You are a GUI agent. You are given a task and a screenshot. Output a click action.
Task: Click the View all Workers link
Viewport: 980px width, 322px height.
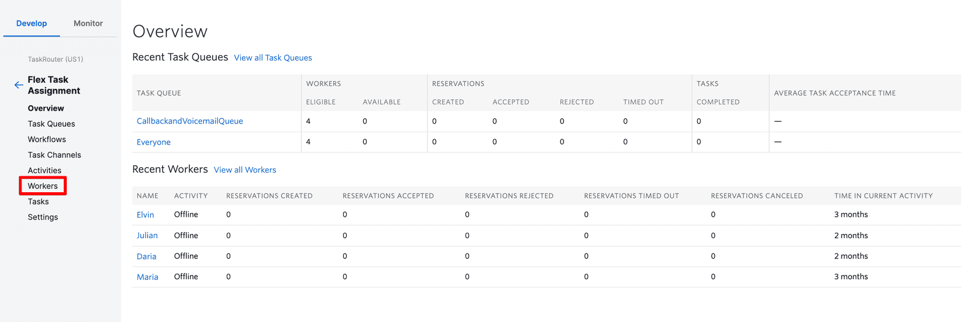point(245,170)
